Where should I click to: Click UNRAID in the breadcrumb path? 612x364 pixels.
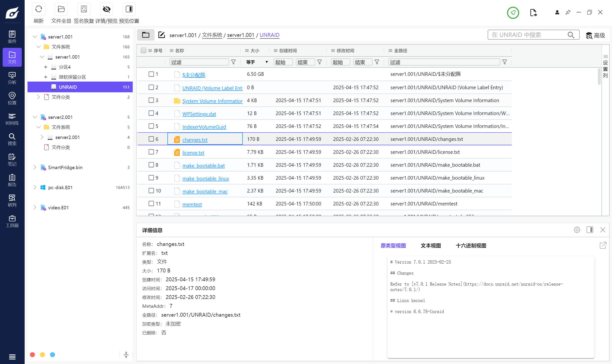(x=269, y=35)
